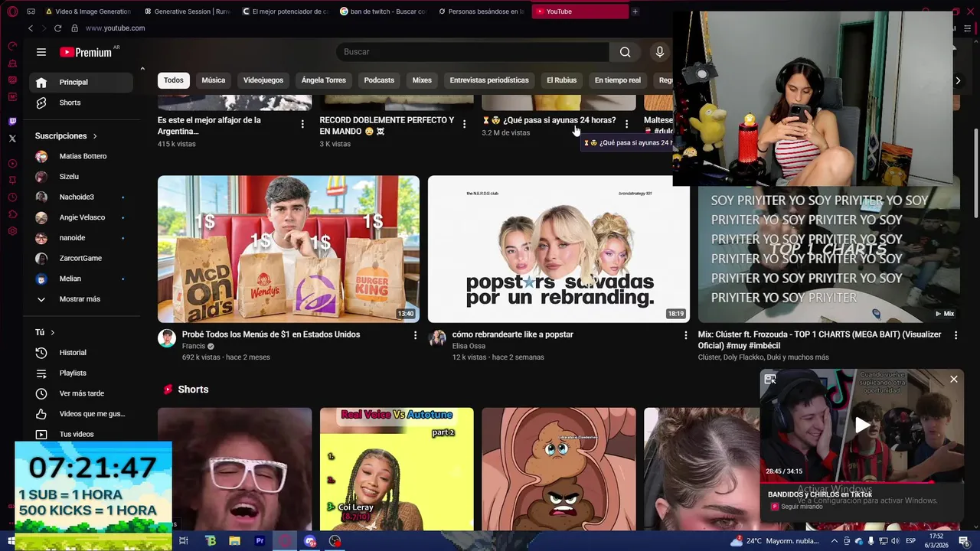Click the Windows Start button

click(11, 541)
